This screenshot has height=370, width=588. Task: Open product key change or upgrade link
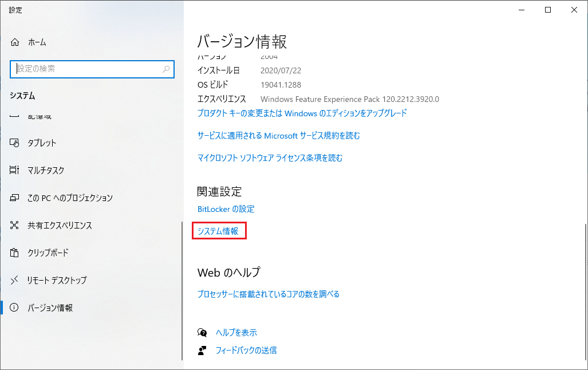302,113
